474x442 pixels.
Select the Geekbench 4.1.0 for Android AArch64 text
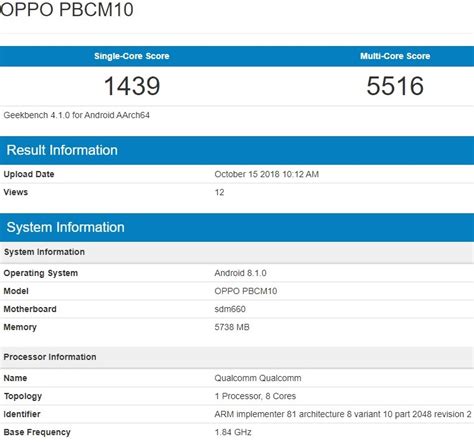tap(77, 115)
